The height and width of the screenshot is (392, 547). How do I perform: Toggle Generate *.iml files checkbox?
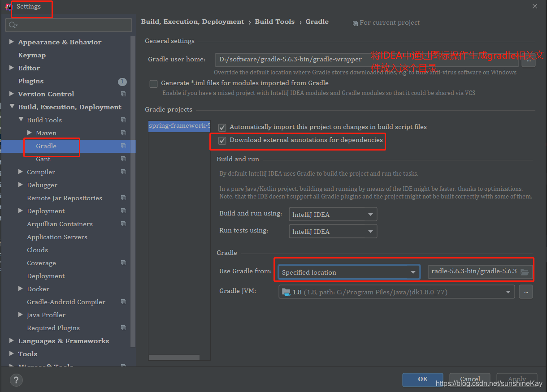[x=154, y=83]
